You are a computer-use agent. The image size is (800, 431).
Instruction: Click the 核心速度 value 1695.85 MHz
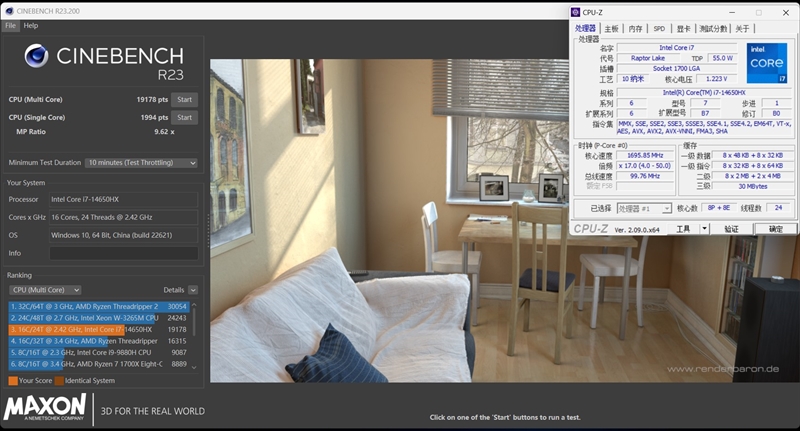click(645, 156)
